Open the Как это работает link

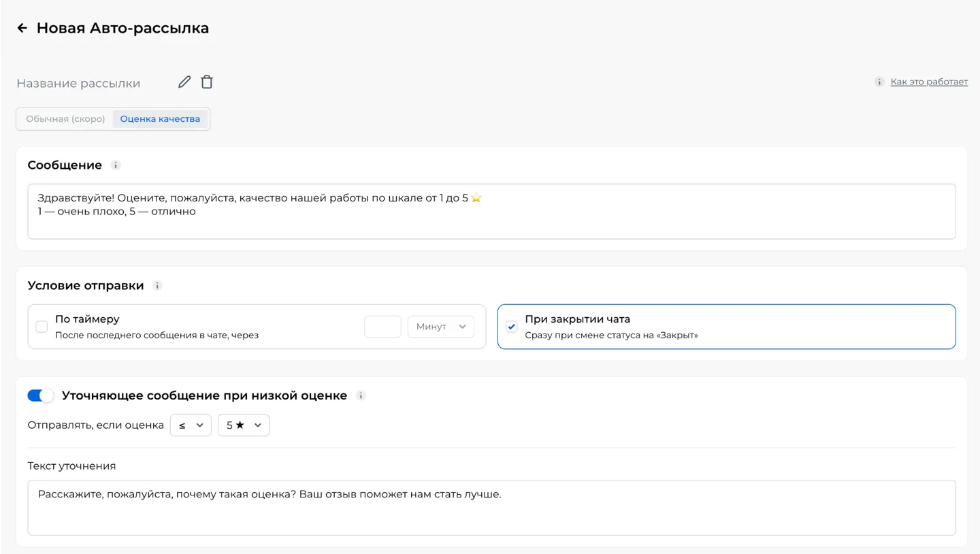(929, 82)
